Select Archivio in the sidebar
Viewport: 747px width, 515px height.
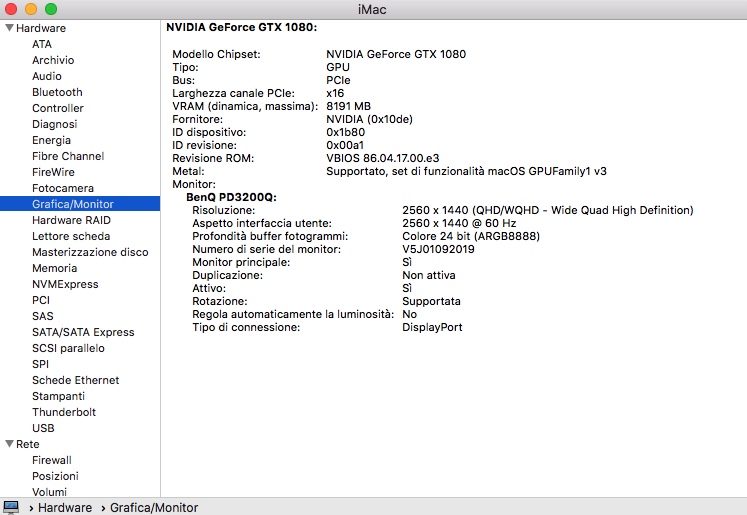click(x=53, y=60)
